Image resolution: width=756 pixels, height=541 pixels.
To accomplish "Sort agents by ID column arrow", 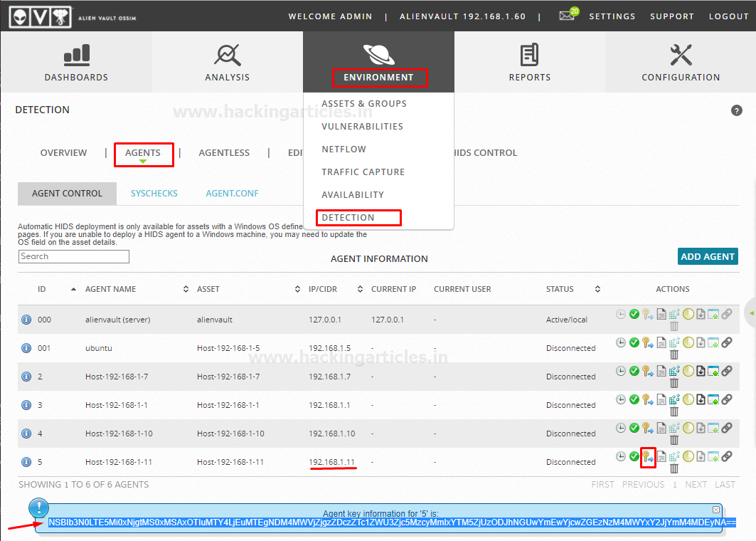I will point(73,289).
